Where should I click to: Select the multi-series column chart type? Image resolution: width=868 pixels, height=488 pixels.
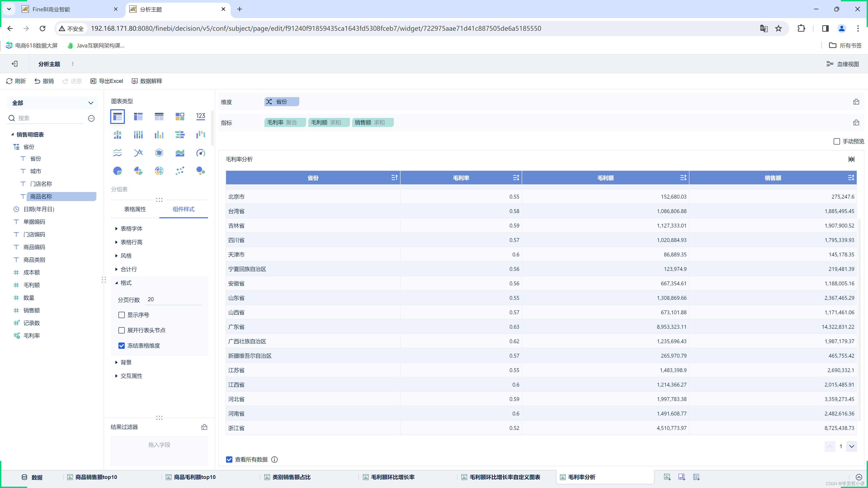[x=159, y=135]
